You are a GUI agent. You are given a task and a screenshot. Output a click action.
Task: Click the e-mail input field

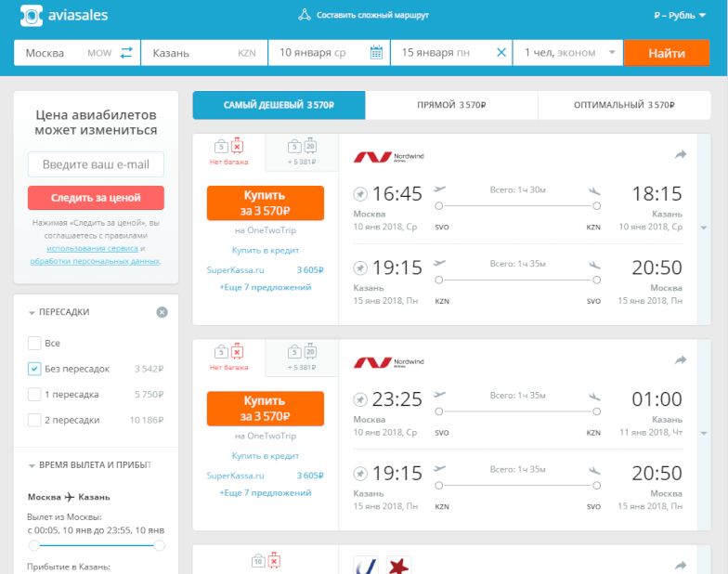[x=96, y=165]
